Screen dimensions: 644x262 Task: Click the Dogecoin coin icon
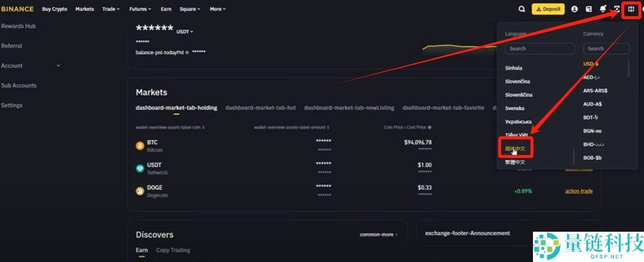pyautogui.click(x=140, y=191)
